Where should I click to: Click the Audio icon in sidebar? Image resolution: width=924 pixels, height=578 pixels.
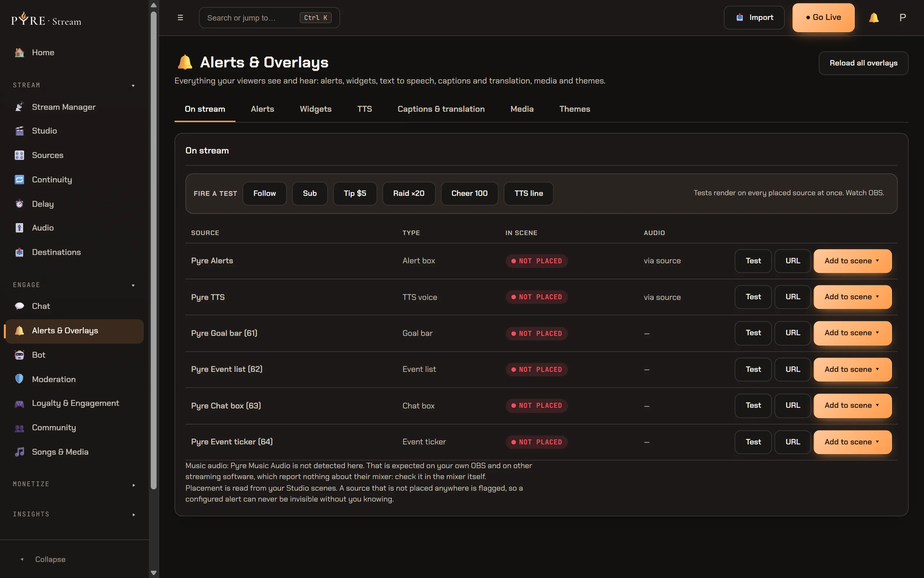pos(20,228)
